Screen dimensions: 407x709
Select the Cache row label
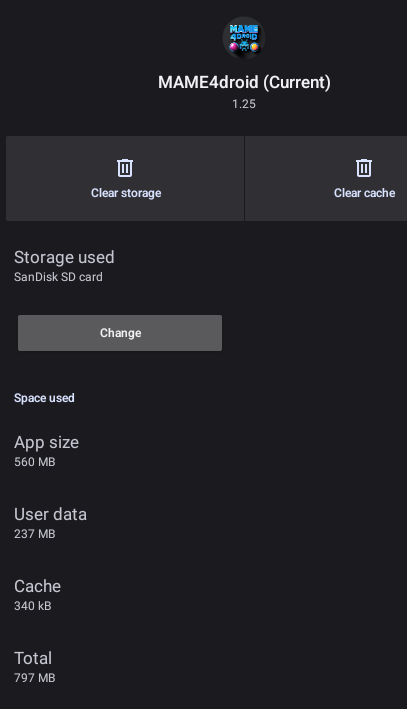click(38, 586)
